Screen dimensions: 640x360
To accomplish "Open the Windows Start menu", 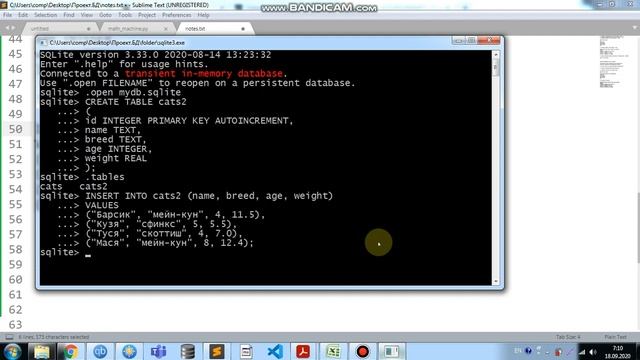I will [x=12, y=351].
